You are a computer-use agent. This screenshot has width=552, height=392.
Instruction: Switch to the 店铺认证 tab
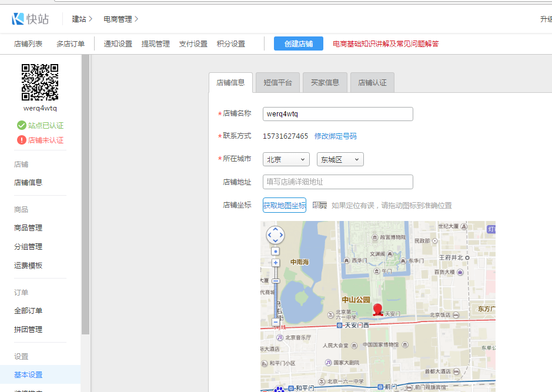[372, 82]
